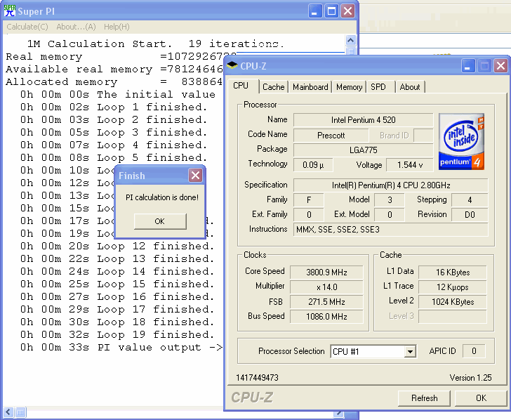Click Super PI scroll up arrow
The width and height of the screenshot is (511, 420).
[x=351, y=41]
